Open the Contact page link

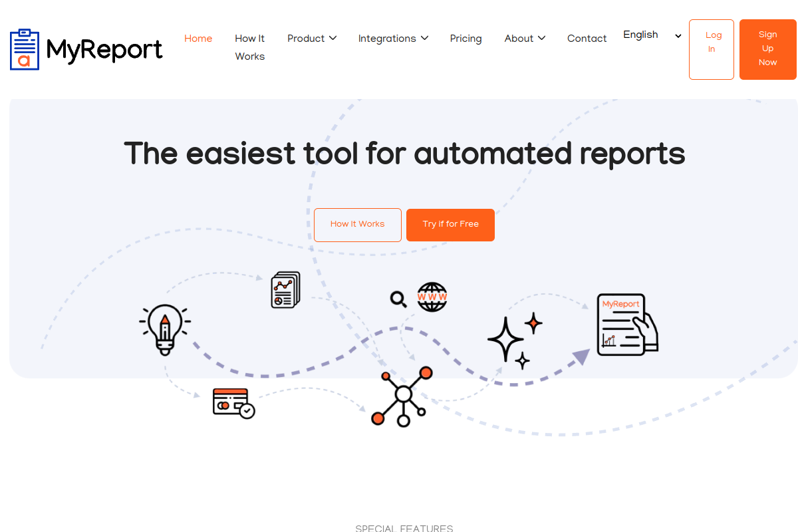(x=587, y=39)
